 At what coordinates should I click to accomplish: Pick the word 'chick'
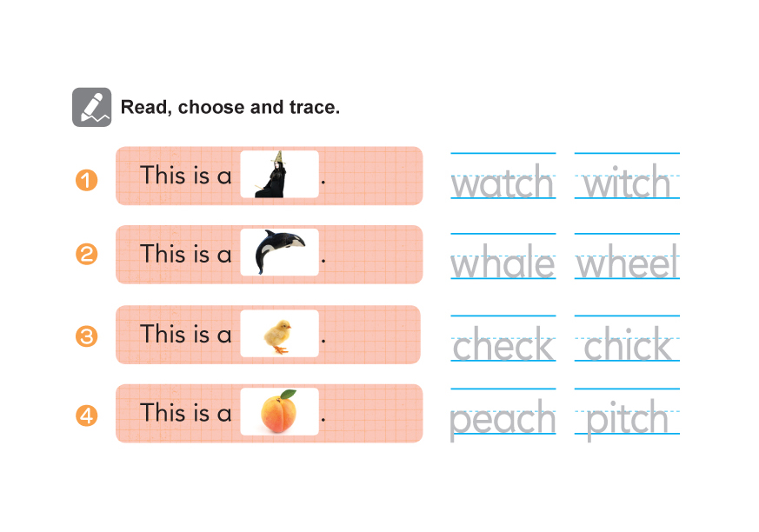point(627,346)
